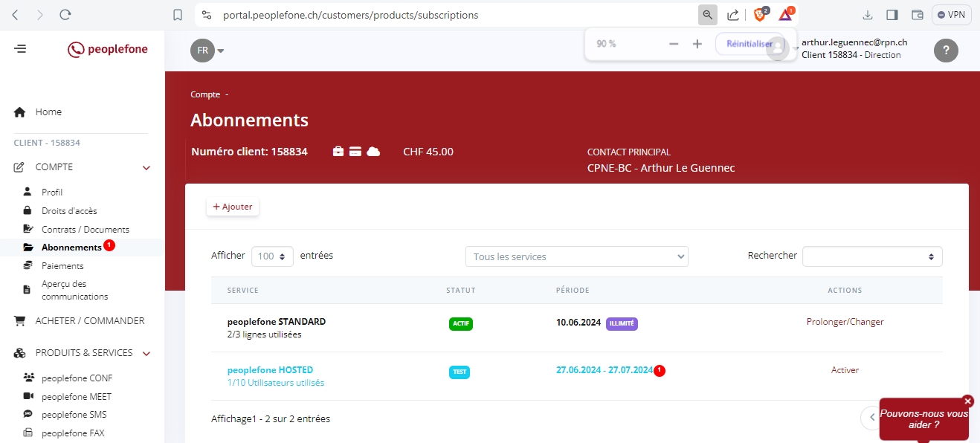Select Abonnements in the sidebar
The width and height of the screenshot is (980, 443).
coord(71,247)
